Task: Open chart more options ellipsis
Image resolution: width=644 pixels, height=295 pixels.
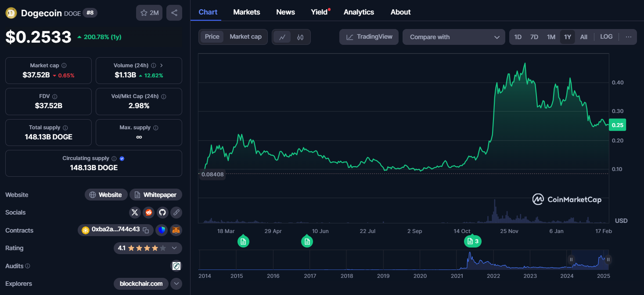Action: click(629, 37)
